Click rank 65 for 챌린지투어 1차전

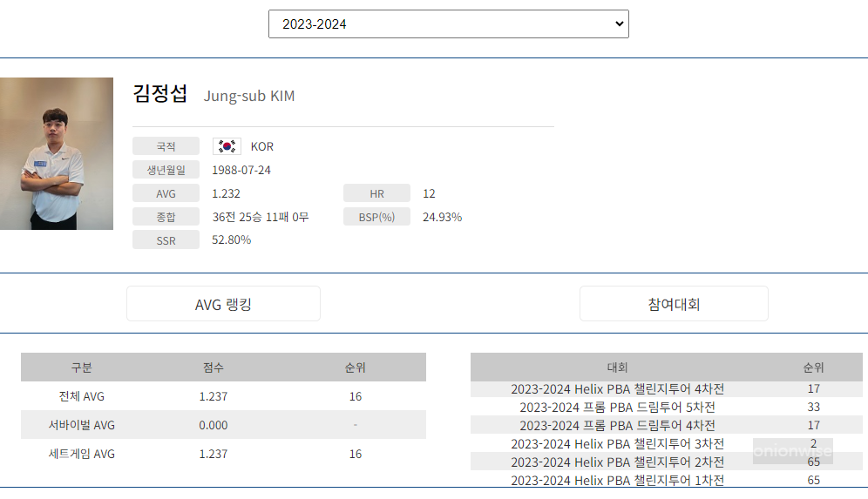(813, 480)
